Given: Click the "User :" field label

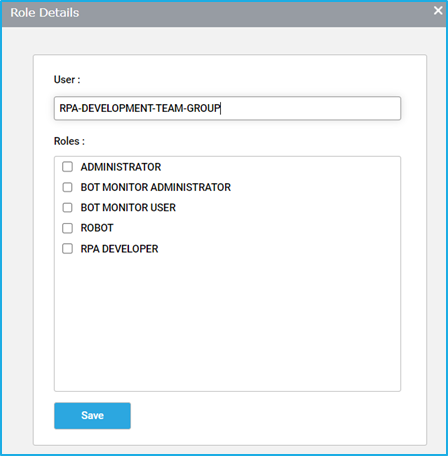Looking at the screenshot, I should point(67,80).
